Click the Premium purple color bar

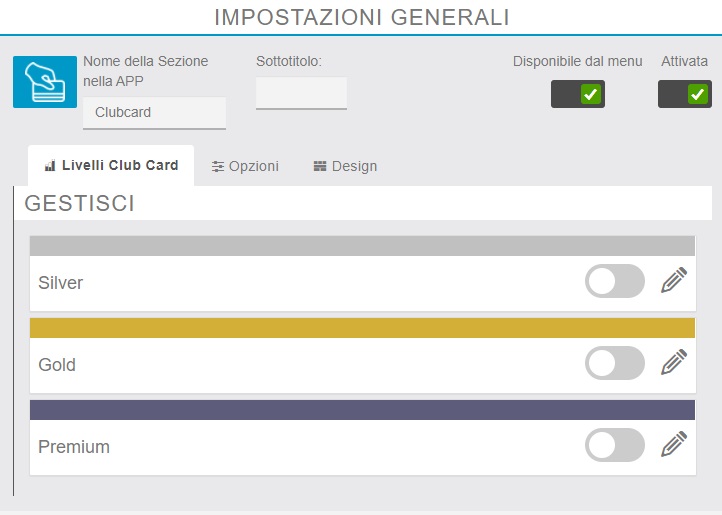[362, 410]
